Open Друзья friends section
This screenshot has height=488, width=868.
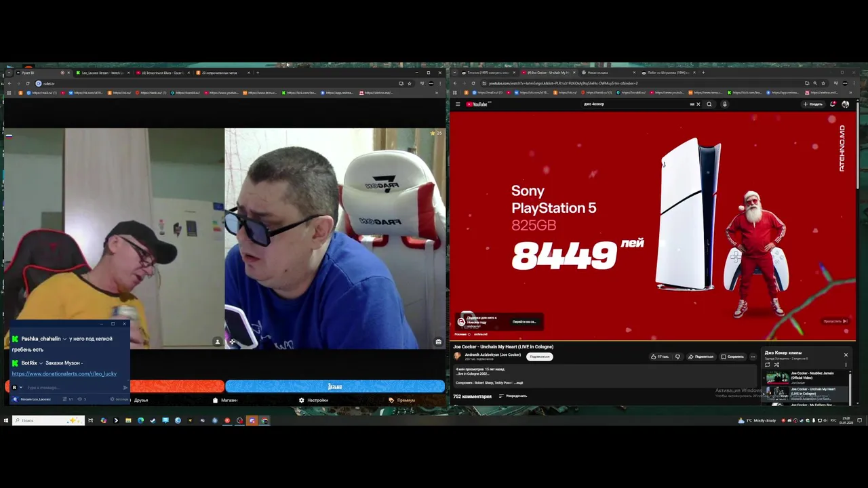click(x=141, y=400)
